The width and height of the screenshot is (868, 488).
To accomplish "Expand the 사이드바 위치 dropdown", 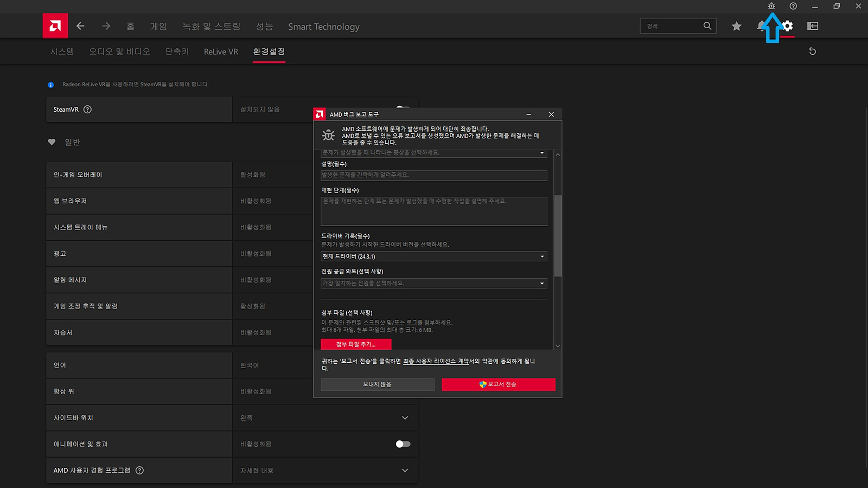I will click(x=405, y=418).
